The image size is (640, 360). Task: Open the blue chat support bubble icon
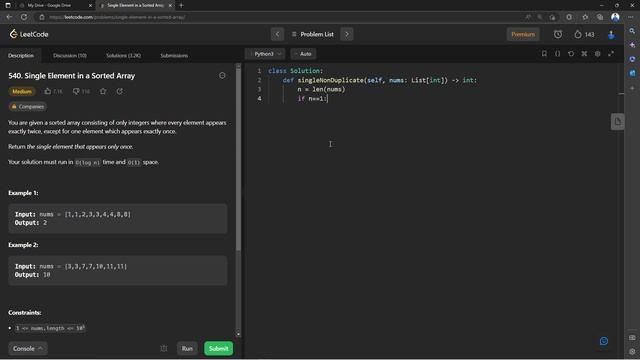pos(604,341)
